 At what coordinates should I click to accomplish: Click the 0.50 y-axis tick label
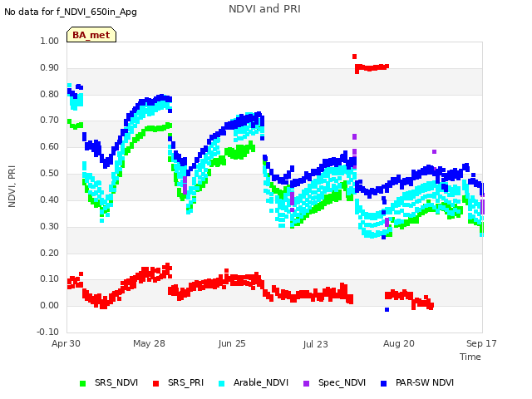point(50,174)
